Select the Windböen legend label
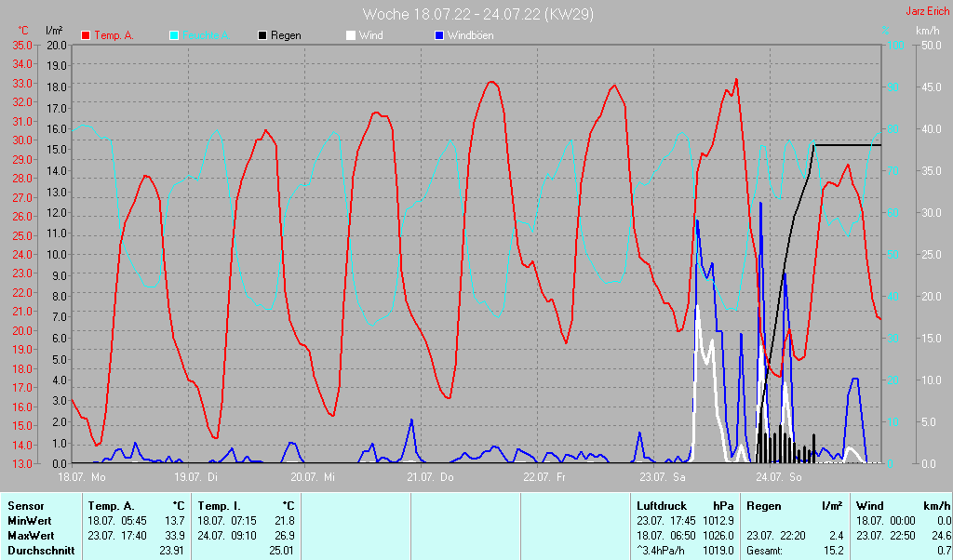The width and height of the screenshot is (953, 560). pyautogui.click(x=470, y=35)
